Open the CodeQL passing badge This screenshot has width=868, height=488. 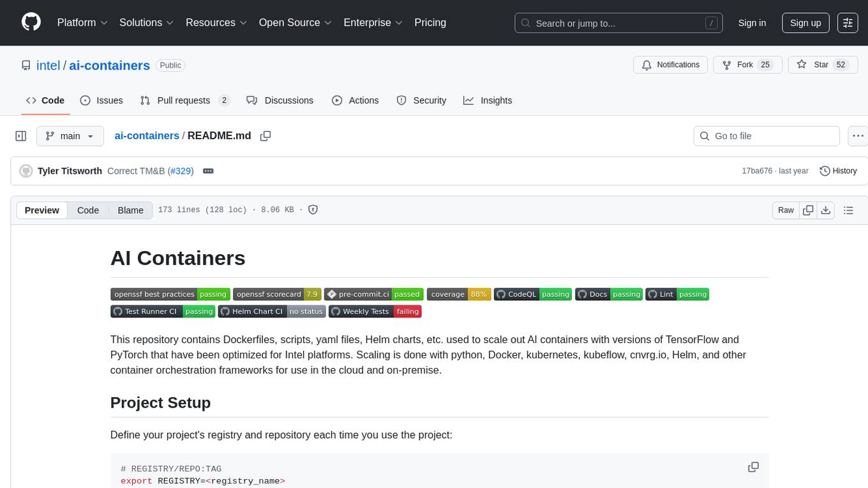coord(533,294)
